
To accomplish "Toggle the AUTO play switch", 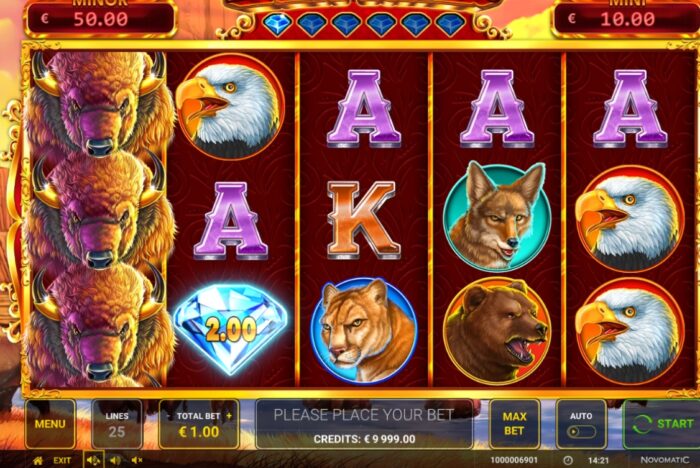I will pos(581,432).
